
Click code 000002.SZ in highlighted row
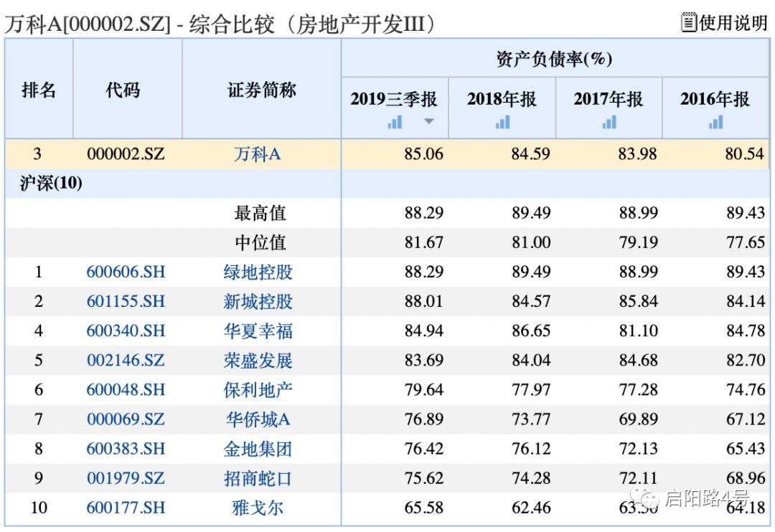tap(126, 154)
